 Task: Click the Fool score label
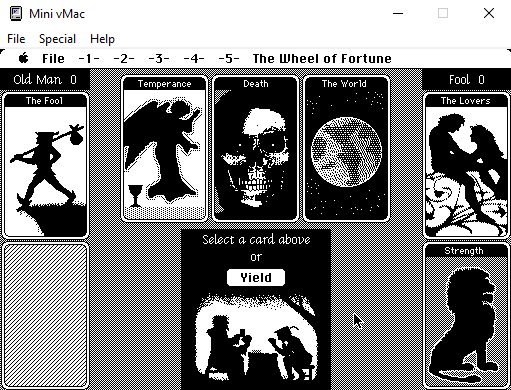click(x=466, y=80)
